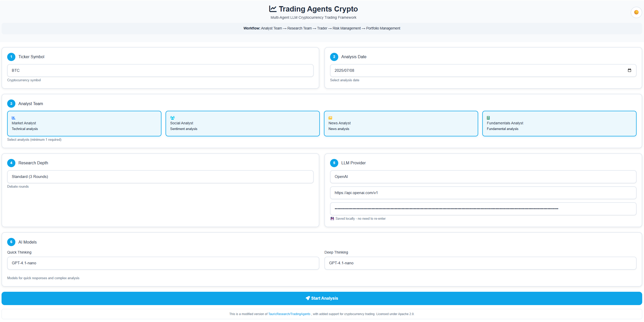Open the TauricResearch/TradingAgents link
The height and width of the screenshot is (322, 644).
[x=289, y=314]
